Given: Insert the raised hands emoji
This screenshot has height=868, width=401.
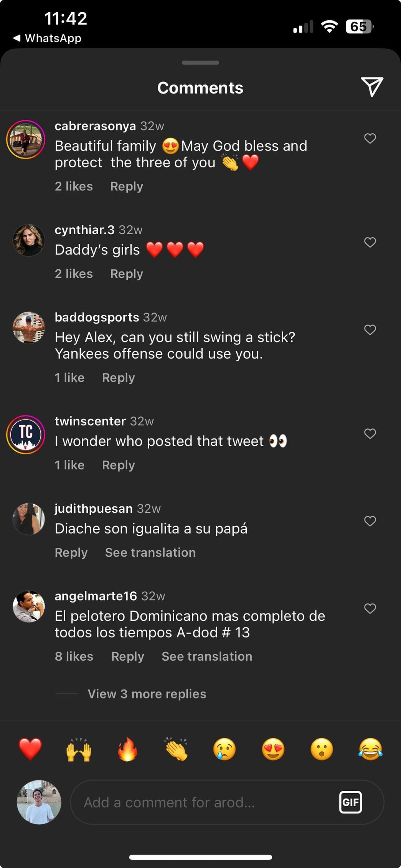Looking at the screenshot, I should (79, 749).
